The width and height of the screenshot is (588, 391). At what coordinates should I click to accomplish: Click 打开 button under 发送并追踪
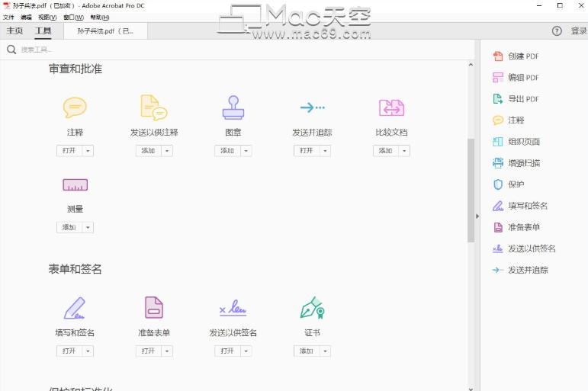(307, 151)
